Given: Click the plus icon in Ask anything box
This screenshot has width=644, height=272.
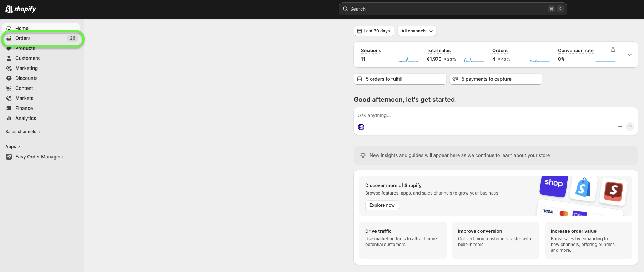Looking at the screenshot, I should click(x=620, y=127).
